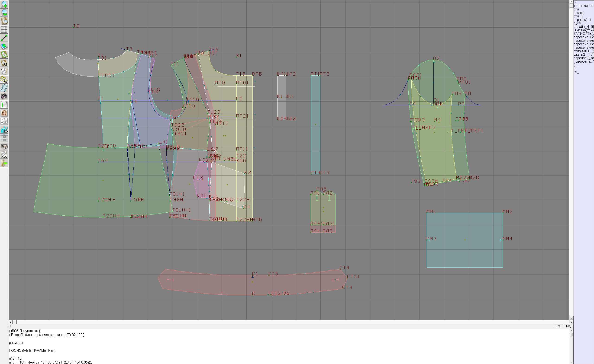Click the jacket garment sketch icon
Screen dimensions: 594x364
pos(4,121)
